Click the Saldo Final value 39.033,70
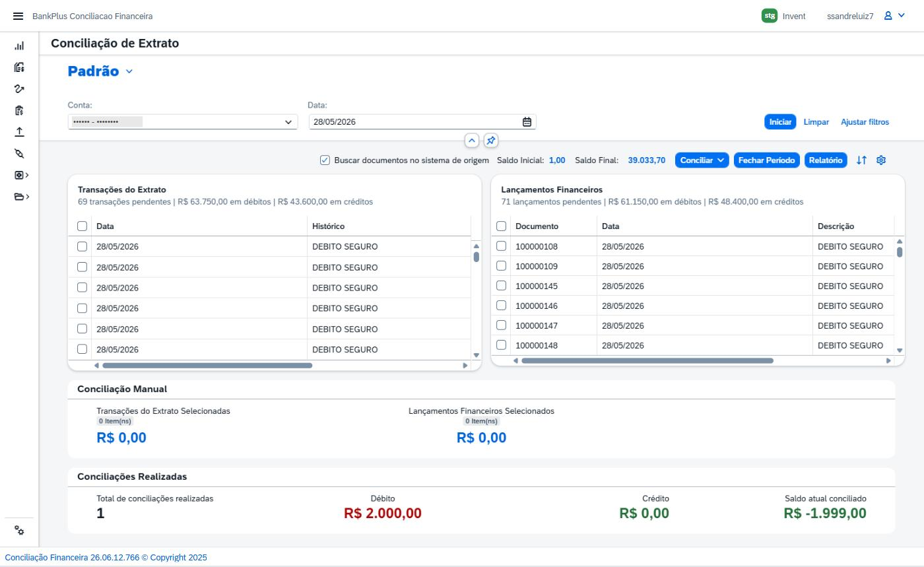 647,160
